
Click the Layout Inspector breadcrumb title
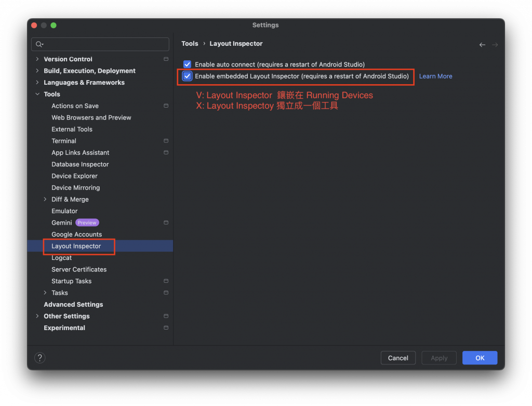pyautogui.click(x=236, y=44)
